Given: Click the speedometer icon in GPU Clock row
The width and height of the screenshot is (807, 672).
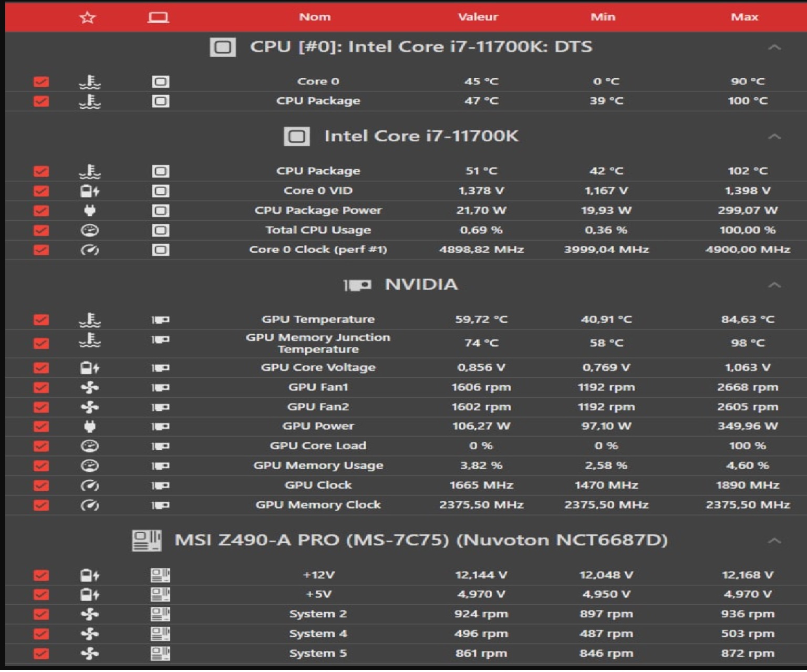Looking at the screenshot, I should pos(90,485).
